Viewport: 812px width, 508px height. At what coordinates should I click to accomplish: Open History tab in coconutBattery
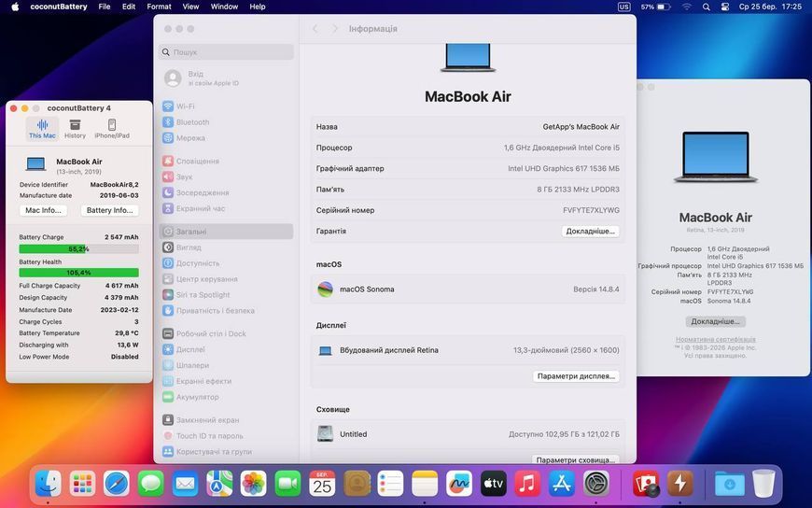(x=75, y=129)
